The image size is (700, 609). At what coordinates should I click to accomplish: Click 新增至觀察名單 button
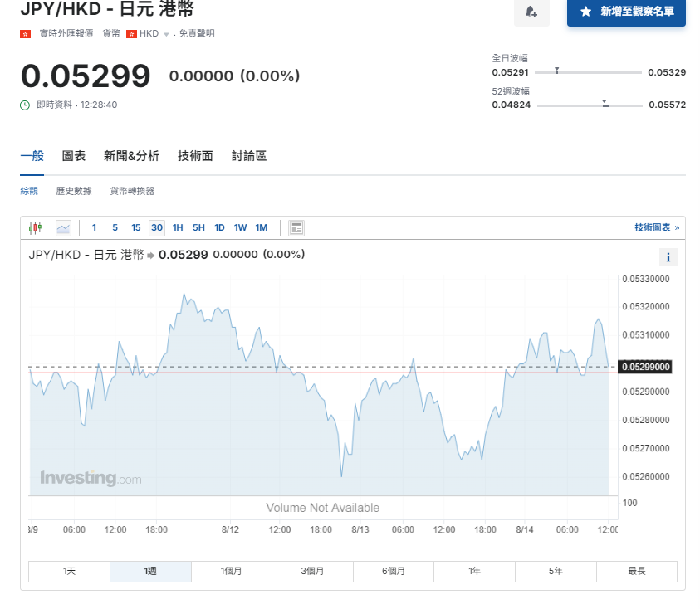click(x=626, y=12)
